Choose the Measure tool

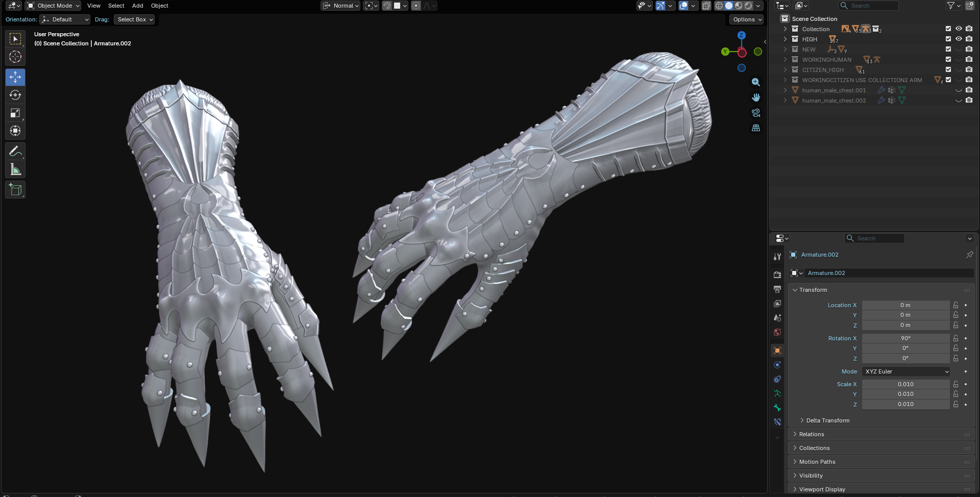tap(15, 169)
